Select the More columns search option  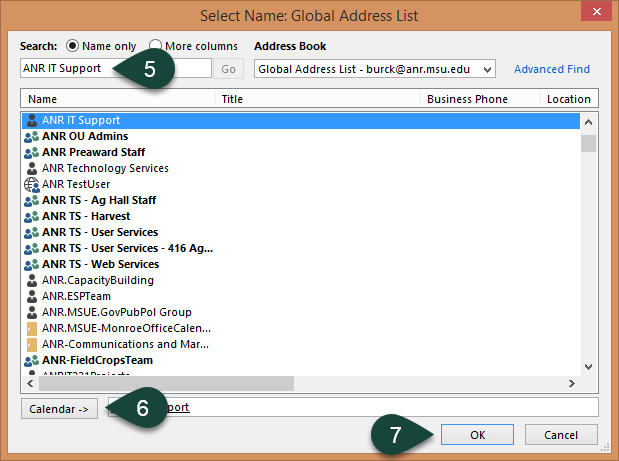click(x=156, y=46)
